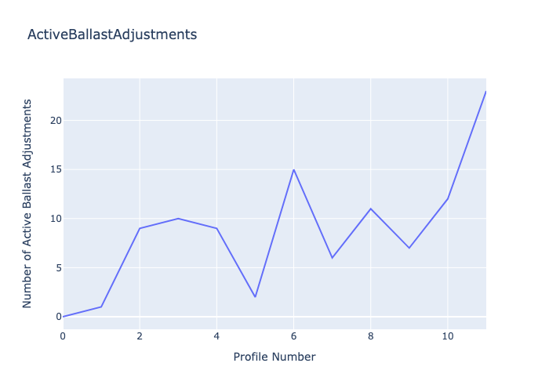Image resolution: width=549 pixels, height=392 pixels.
Task: Click x-axis tick label 2
Action: tap(140, 336)
